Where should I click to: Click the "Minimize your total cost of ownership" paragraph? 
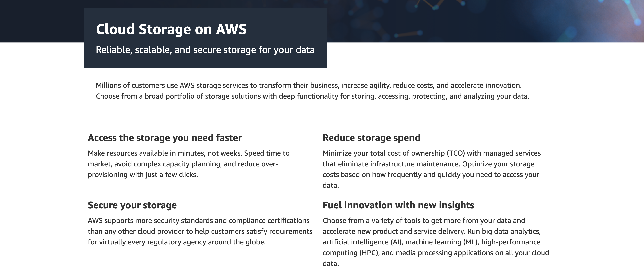431,169
